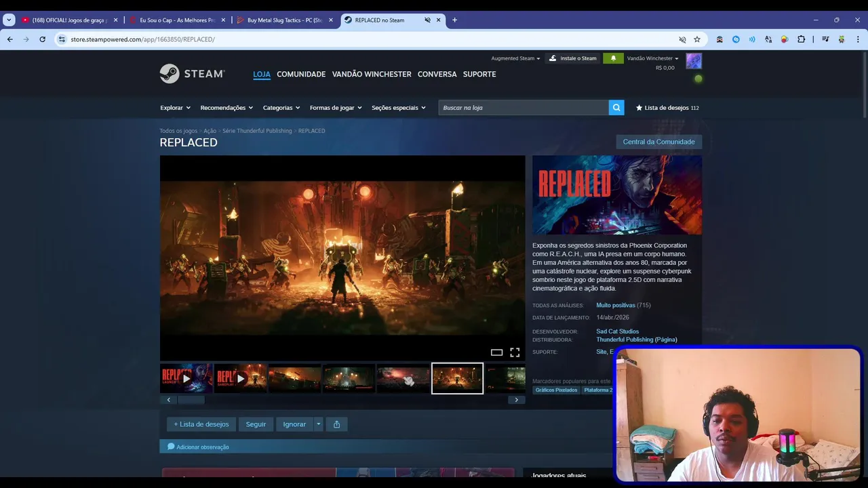
Task: Open SUPORTE in top navigation
Action: (x=479, y=74)
